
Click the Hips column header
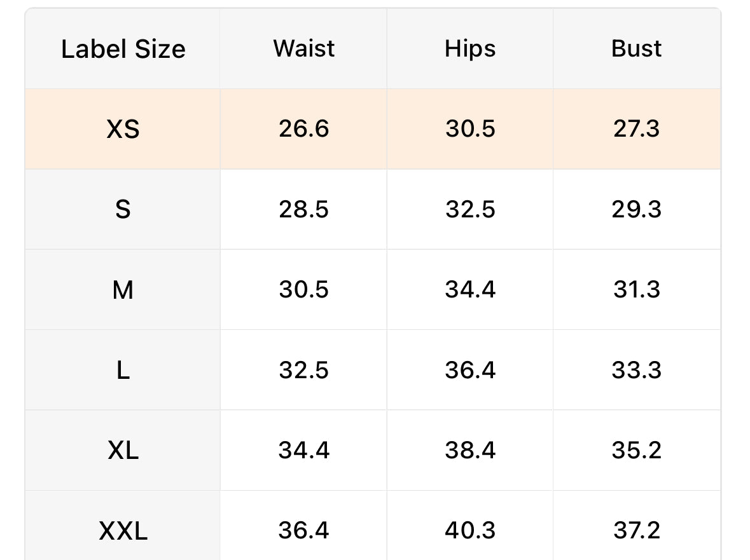point(470,49)
